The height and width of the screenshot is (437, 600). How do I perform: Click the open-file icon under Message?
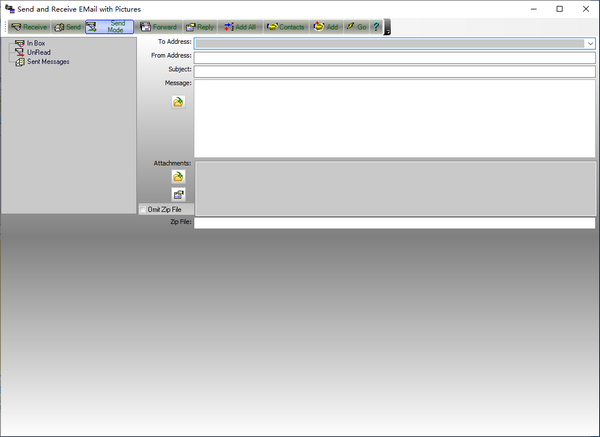(178, 102)
